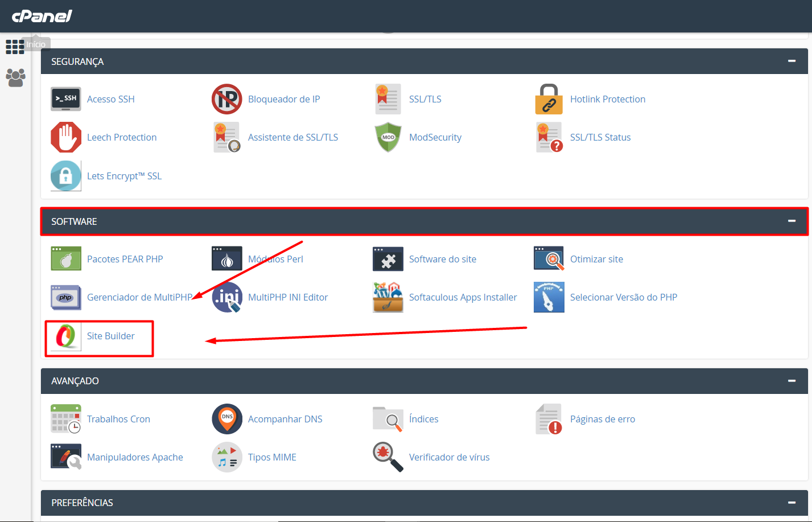Go to Bloqueador de IP link
The width and height of the screenshot is (812, 522).
point(284,99)
